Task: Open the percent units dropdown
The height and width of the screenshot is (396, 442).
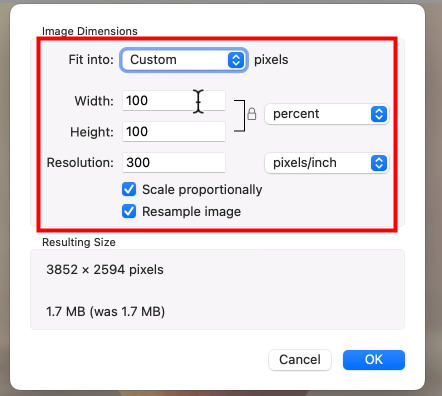Action: pyautogui.click(x=327, y=114)
